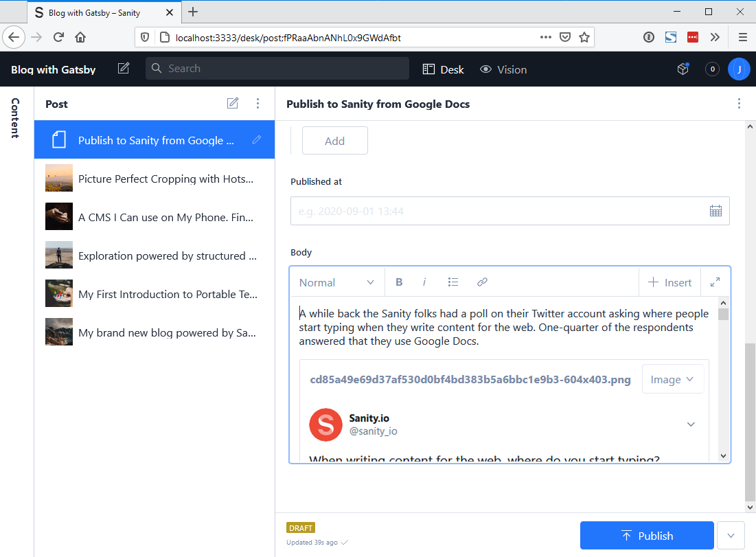Open post Exploration powered by structured
Image resolution: width=756 pixels, height=557 pixels.
154,255
